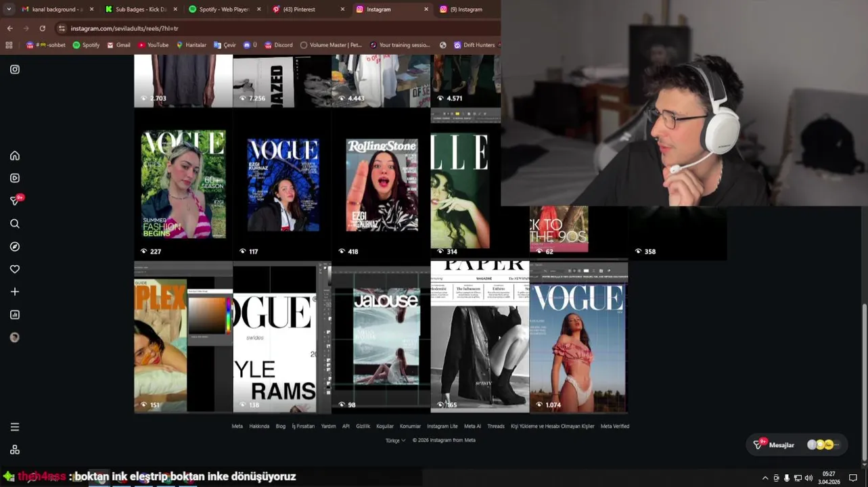Open the Gmail bookmark
Screen dimensions: 868x487
point(118,45)
